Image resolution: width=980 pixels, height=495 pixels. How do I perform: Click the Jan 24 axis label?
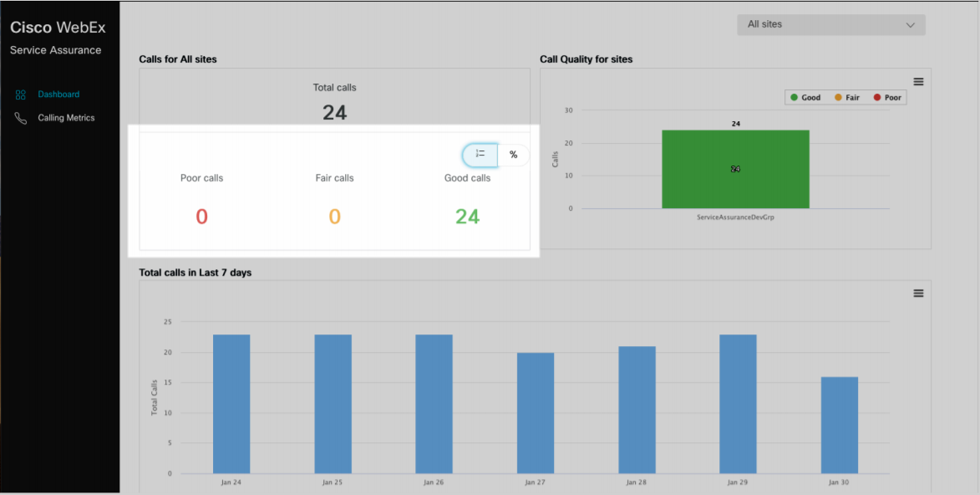[231, 482]
